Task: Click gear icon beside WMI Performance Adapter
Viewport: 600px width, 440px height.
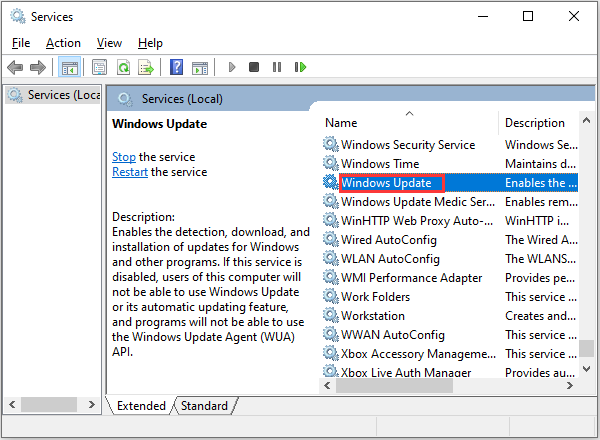Action: click(x=331, y=277)
